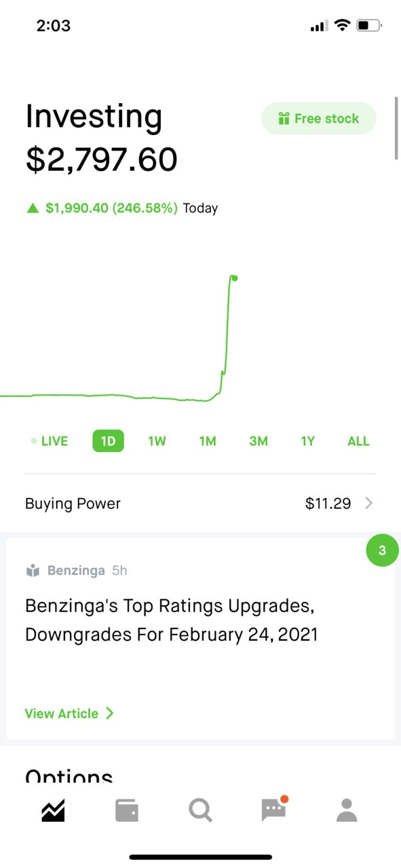Select the 1W chart range
The width and height of the screenshot is (401, 868).
(x=157, y=441)
